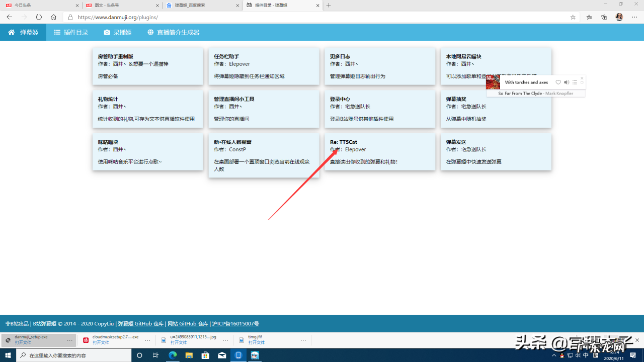
Task: Open 录播姬 page in navigation bar
Action: coord(118,32)
